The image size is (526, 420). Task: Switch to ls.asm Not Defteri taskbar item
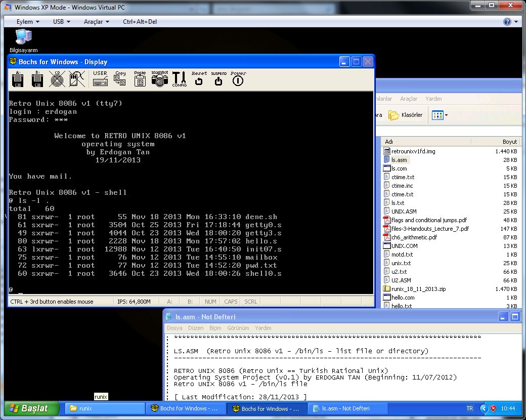pos(347,408)
